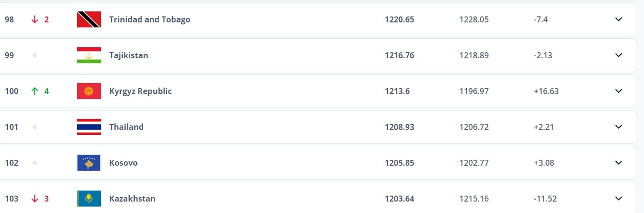Click the green up arrow beside rank 100
The height and width of the screenshot is (213, 644).
(35, 91)
